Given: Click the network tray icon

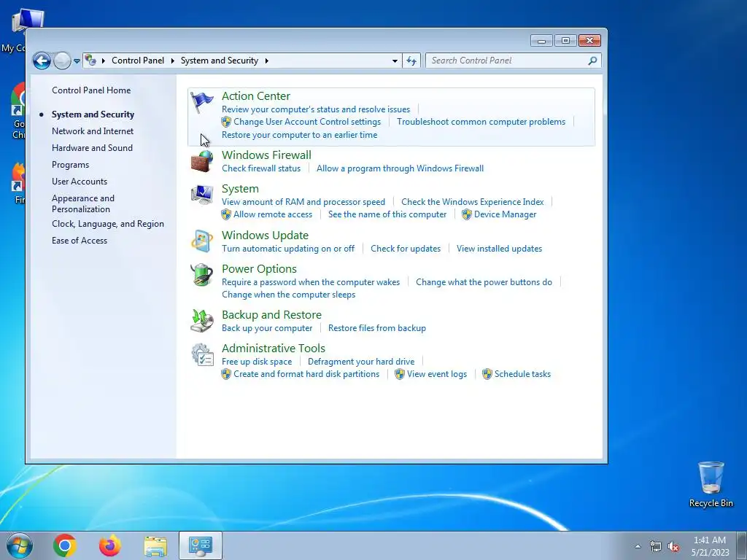Looking at the screenshot, I should coord(656,546).
